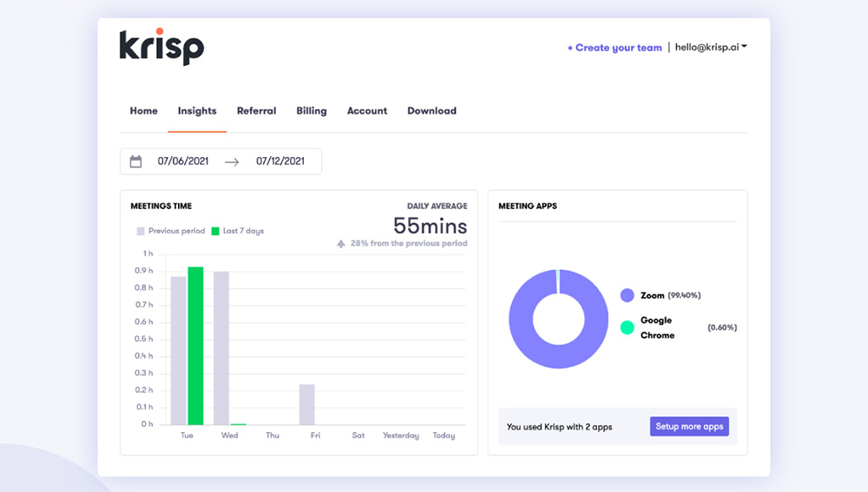Click the (0.60%) percentage text
The height and width of the screenshot is (492, 868).
722,328
